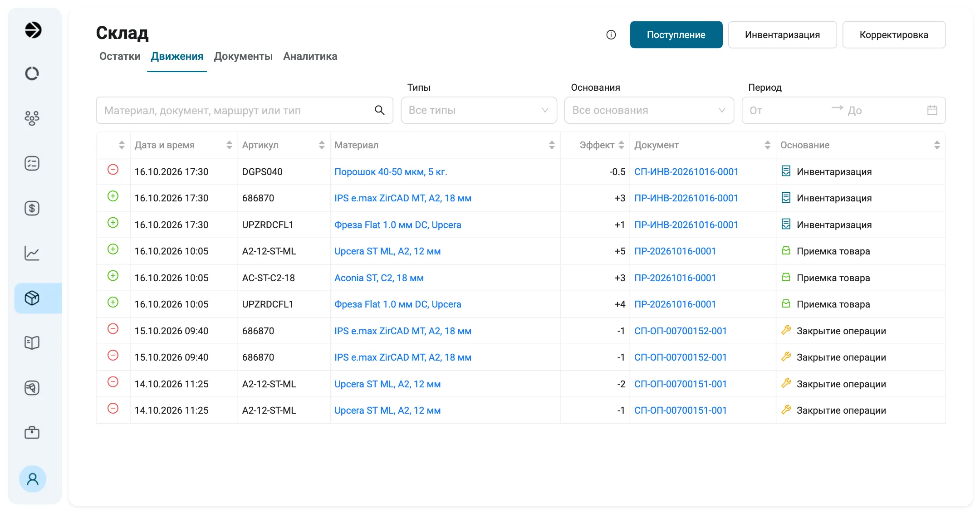
Task: Click the Поступление button
Action: 676,35
